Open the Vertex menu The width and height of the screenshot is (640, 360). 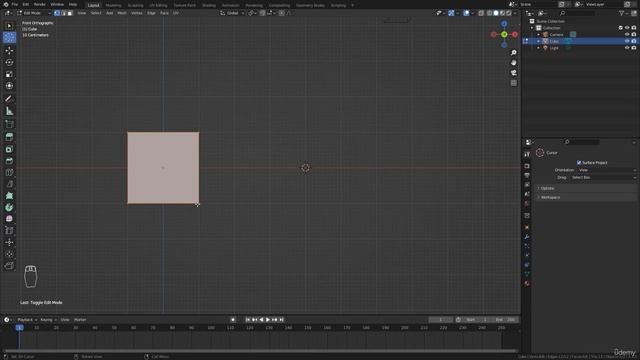click(x=136, y=13)
